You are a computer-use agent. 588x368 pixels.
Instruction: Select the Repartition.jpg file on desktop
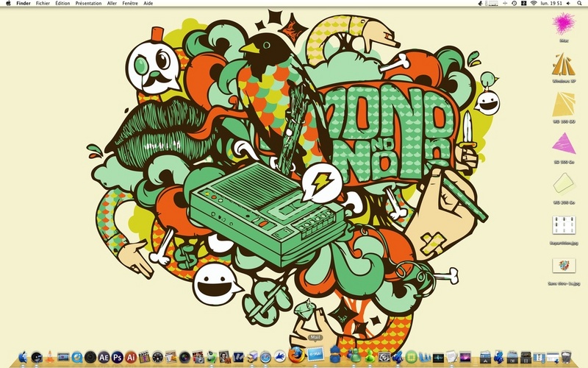564,225
